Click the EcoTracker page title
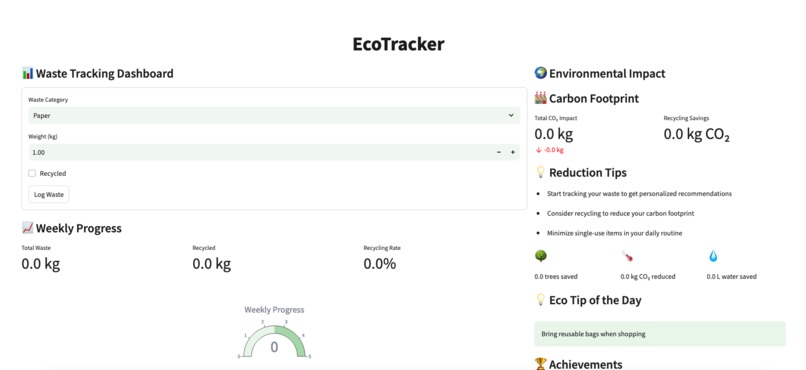This screenshot has width=806, height=370. click(398, 44)
